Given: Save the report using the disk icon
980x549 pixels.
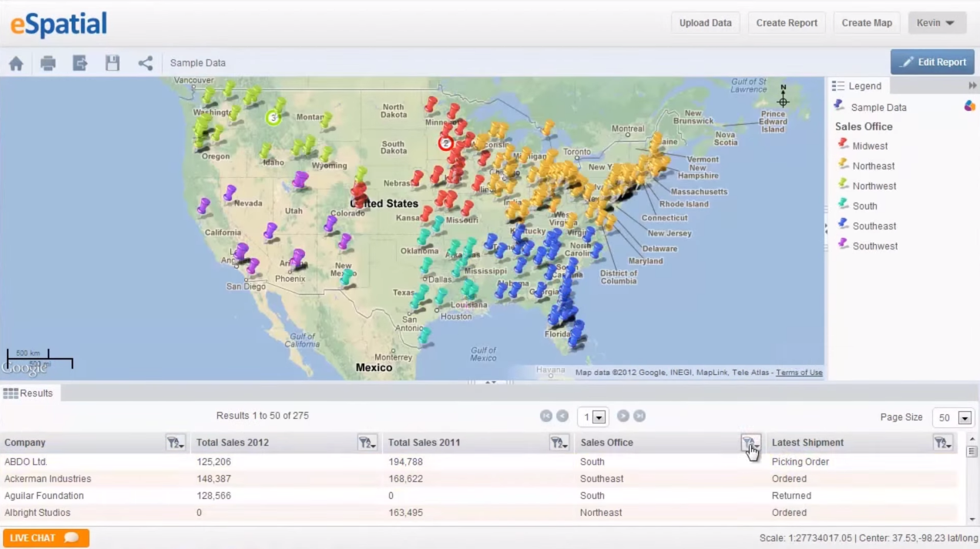Looking at the screenshot, I should pyautogui.click(x=112, y=62).
